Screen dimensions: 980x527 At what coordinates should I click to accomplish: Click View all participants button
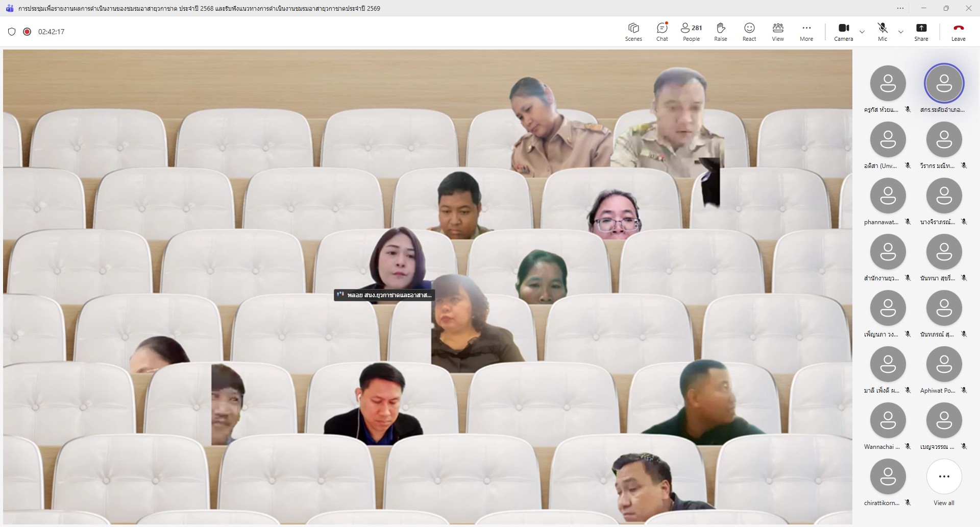tap(944, 476)
